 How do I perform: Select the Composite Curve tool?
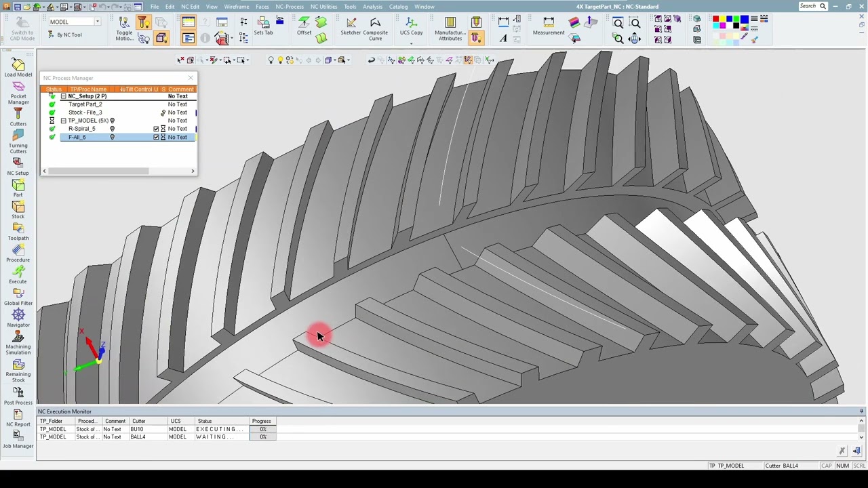pos(375,29)
